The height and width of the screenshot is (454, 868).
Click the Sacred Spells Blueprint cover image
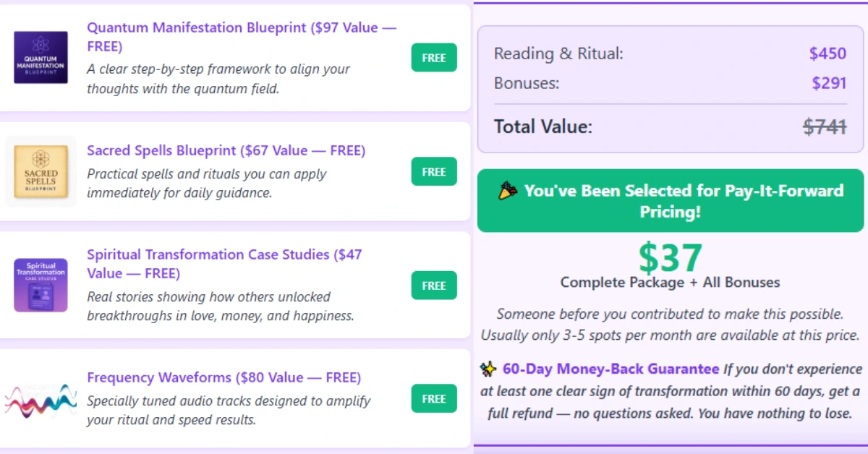pyautogui.click(x=41, y=171)
